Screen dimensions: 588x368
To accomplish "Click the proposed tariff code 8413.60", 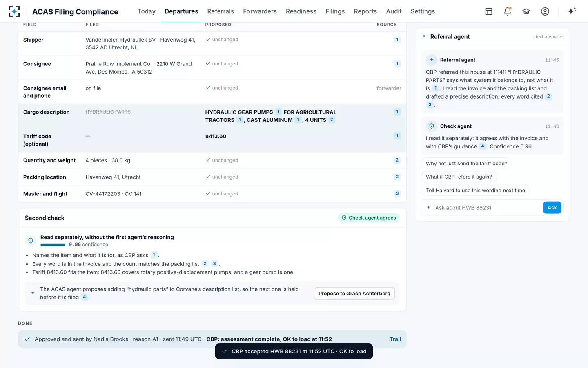I will pyautogui.click(x=216, y=136).
